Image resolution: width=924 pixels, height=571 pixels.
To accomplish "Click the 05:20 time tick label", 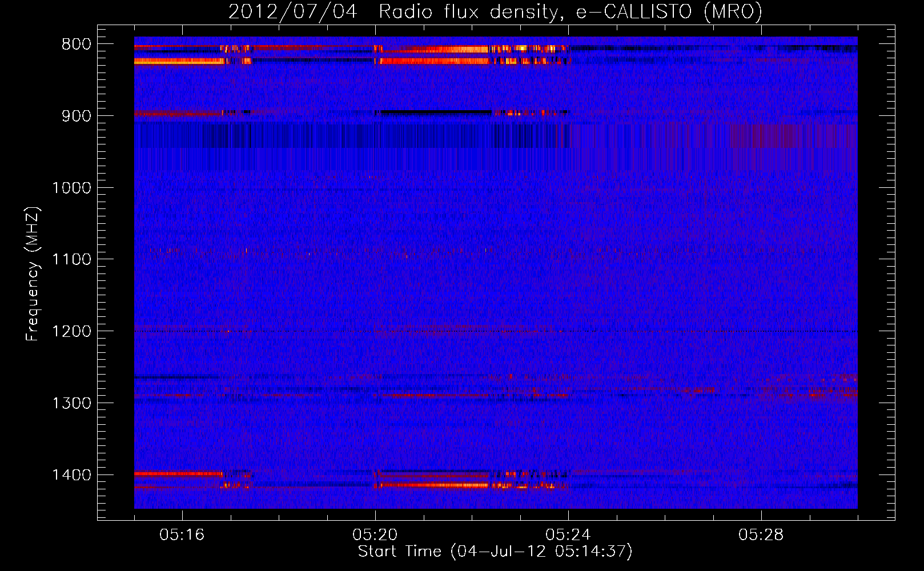I will coord(375,535).
